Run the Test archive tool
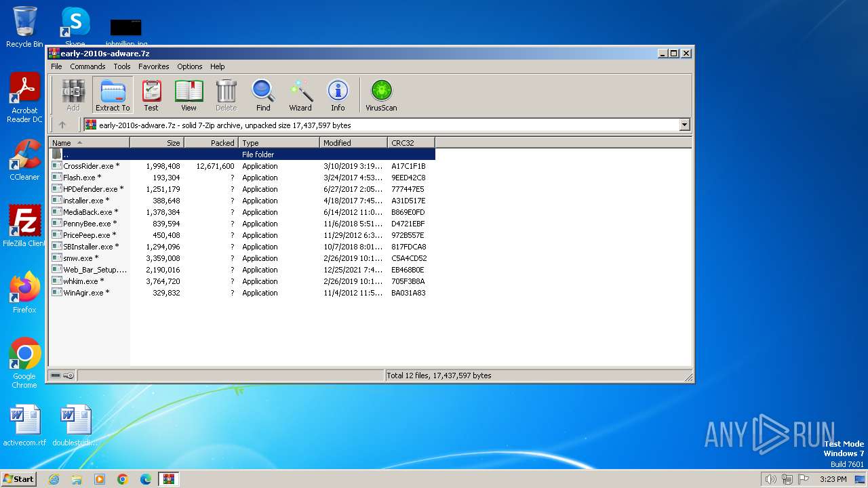Image resolution: width=868 pixels, height=488 pixels. pos(151,95)
